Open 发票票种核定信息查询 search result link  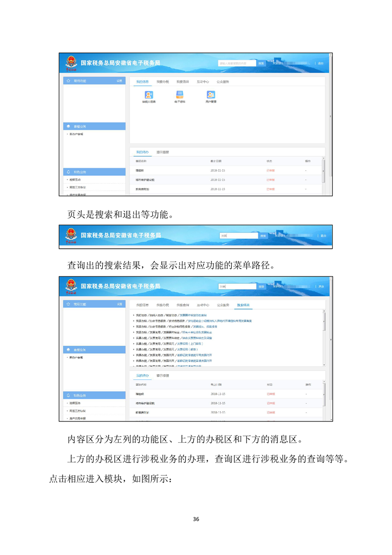click(193, 315)
